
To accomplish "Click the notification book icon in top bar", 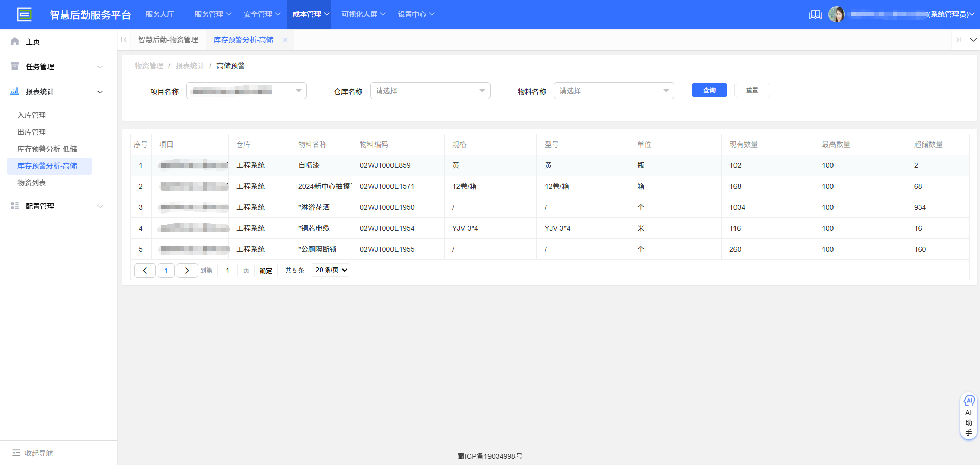I will coord(815,14).
